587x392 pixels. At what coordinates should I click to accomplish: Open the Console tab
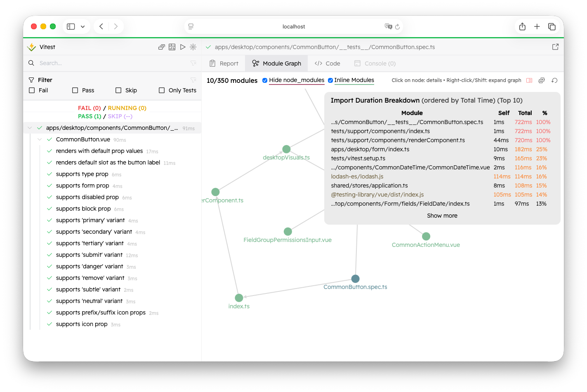(375, 63)
